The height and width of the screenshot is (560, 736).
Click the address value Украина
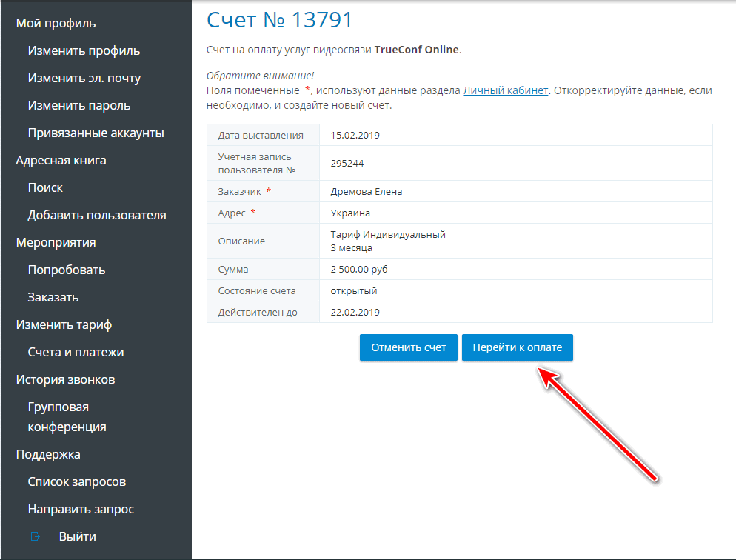[350, 213]
